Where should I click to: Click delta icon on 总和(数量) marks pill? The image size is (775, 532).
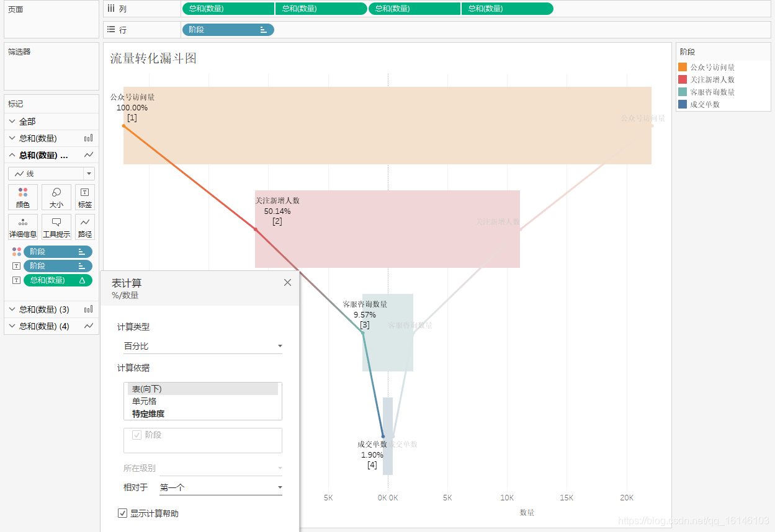coord(82,280)
